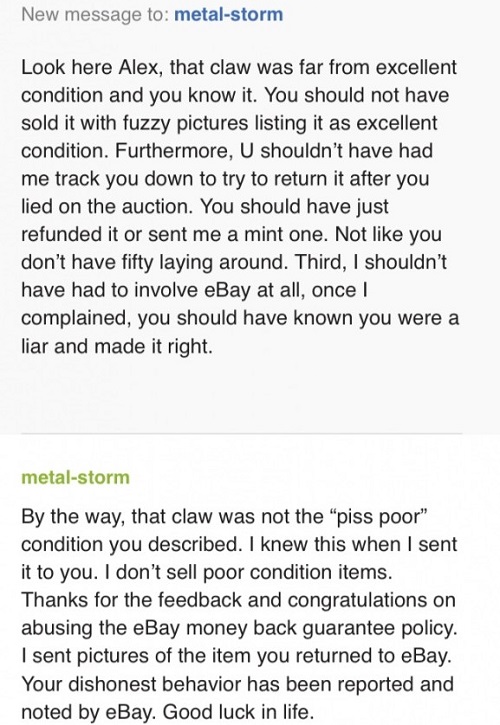Screen dimensions: 500x725
Task: Open the green metal-storm sender name
Action: (75, 477)
